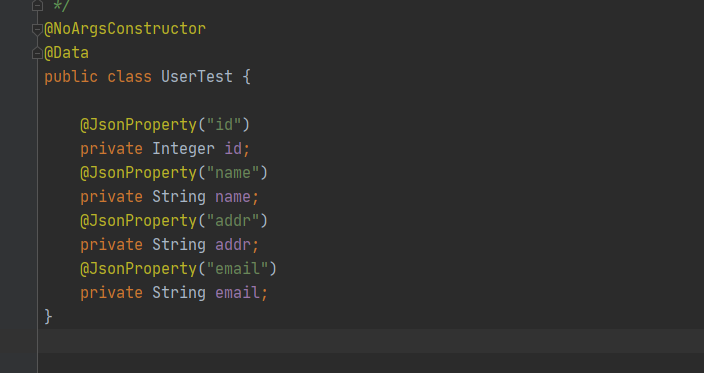Click the "name" string literal
This screenshot has height=373, width=704.
pos(233,173)
